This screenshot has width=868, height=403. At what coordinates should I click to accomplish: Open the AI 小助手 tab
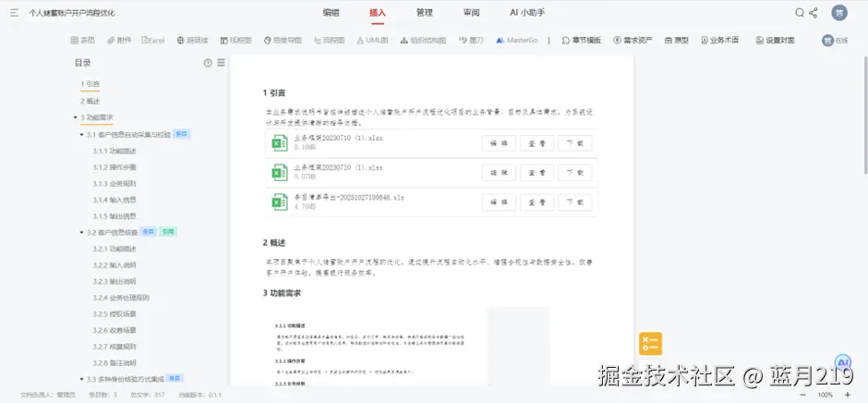(x=527, y=13)
